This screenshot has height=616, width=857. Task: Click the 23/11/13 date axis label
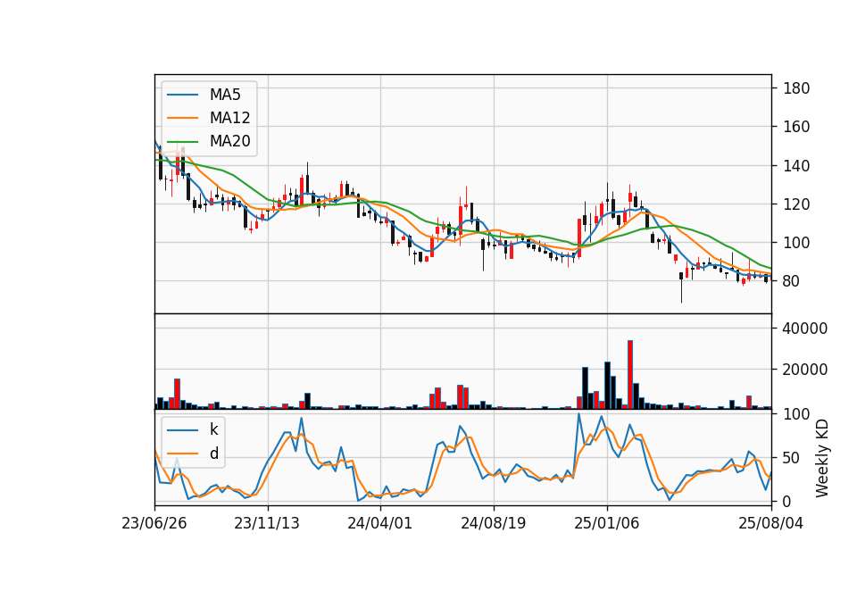click(x=267, y=523)
